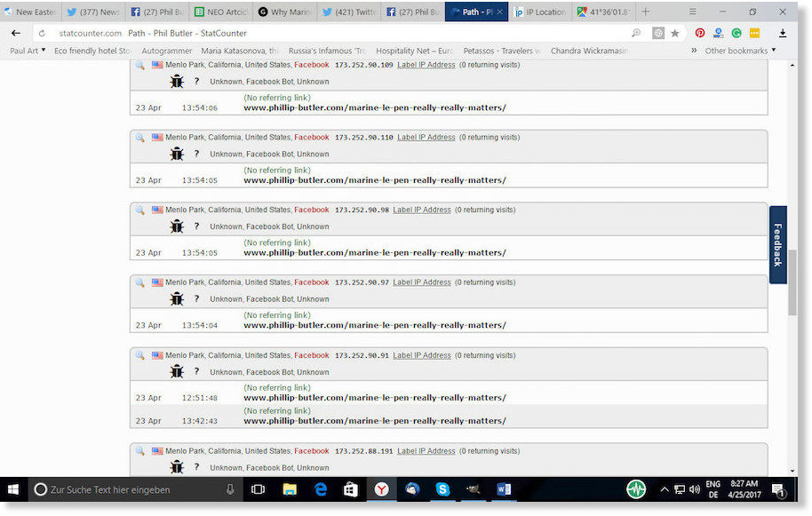This screenshot has height=516, width=812.
Task: Expand the Other bookmarks folder
Action: pos(741,51)
